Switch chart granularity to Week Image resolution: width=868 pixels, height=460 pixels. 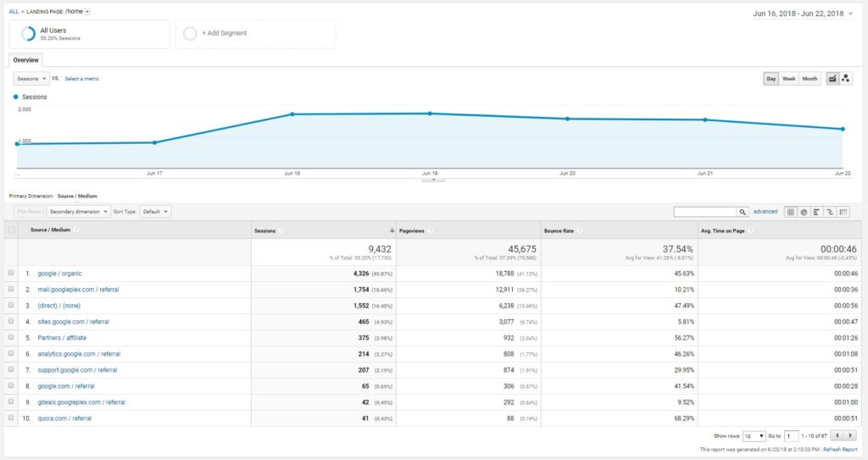pyautogui.click(x=789, y=79)
